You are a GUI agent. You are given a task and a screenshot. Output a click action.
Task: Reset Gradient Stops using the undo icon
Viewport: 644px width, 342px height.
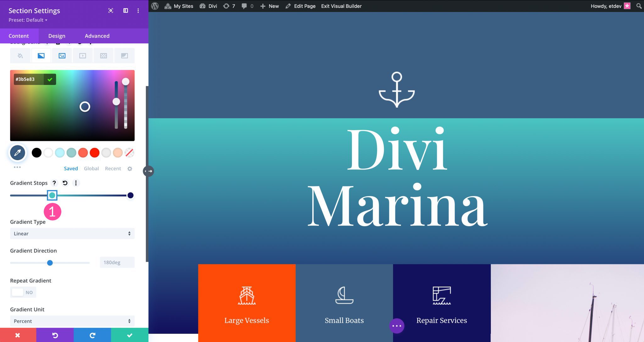pyautogui.click(x=65, y=183)
